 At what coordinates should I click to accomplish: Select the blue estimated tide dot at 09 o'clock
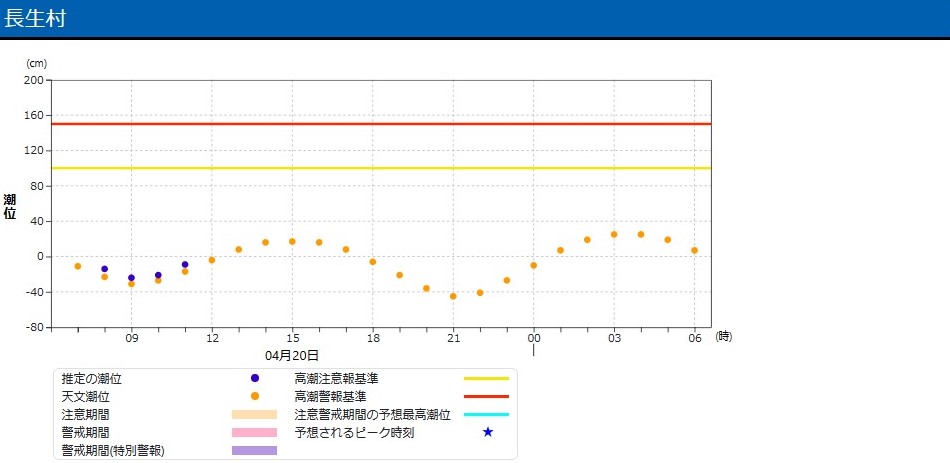click(x=131, y=278)
